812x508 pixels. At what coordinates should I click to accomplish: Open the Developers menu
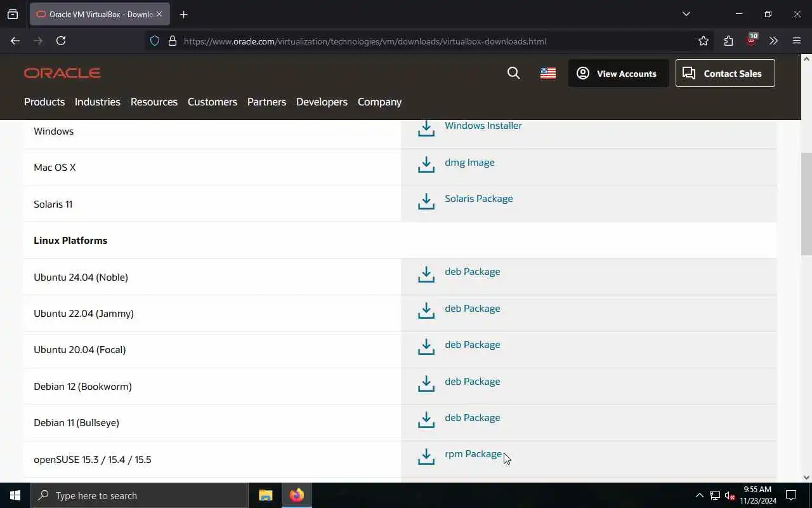[x=322, y=102]
